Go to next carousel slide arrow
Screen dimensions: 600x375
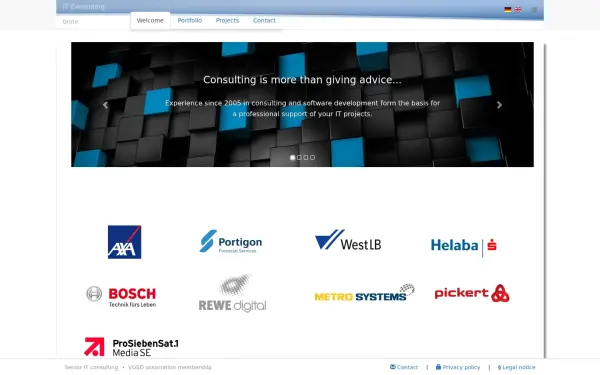pos(499,105)
